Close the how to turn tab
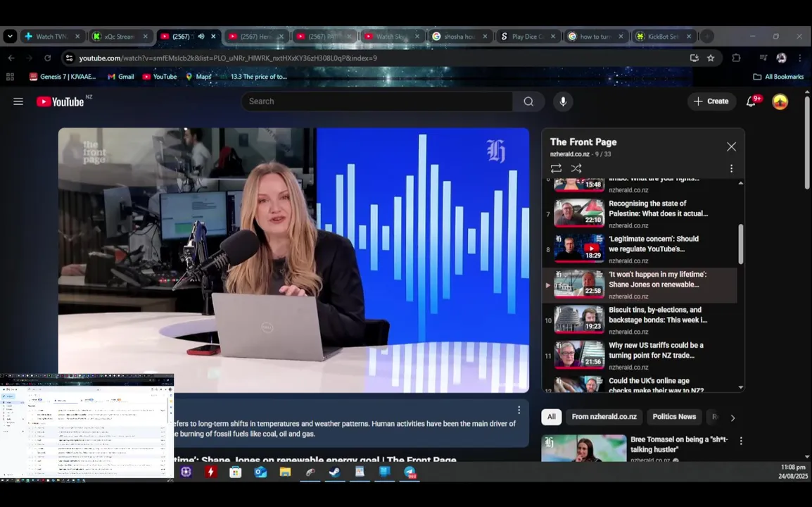The image size is (812, 507). tap(621, 37)
